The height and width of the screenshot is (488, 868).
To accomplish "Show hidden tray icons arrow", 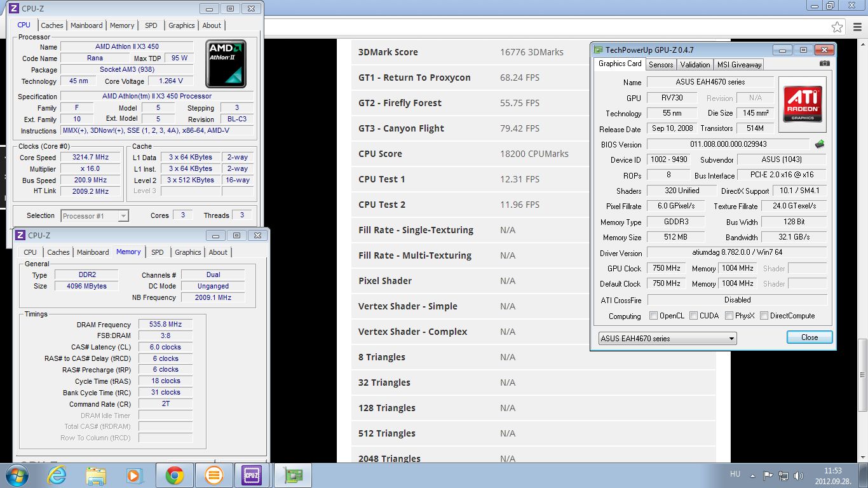I will (754, 475).
